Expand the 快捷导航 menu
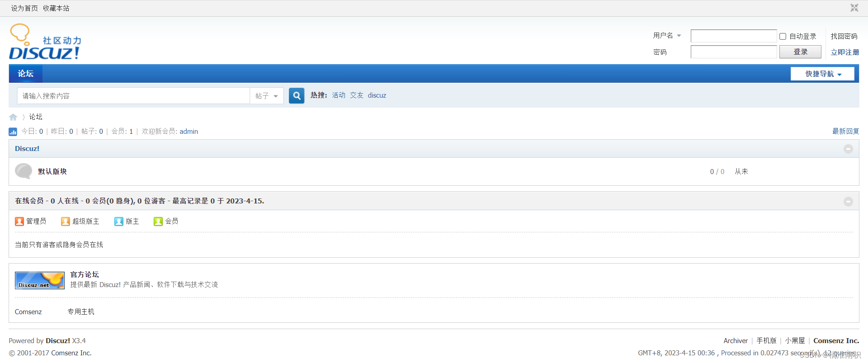 (x=822, y=74)
